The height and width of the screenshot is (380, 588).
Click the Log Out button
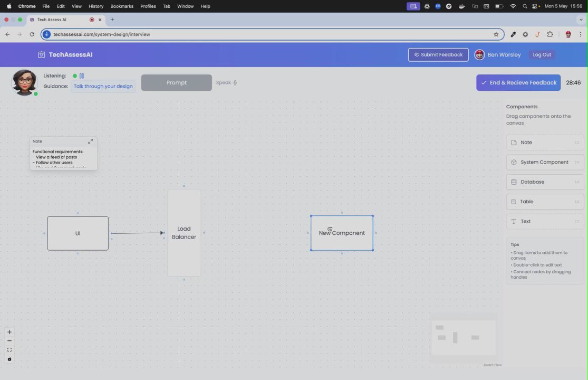click(542, 55)
